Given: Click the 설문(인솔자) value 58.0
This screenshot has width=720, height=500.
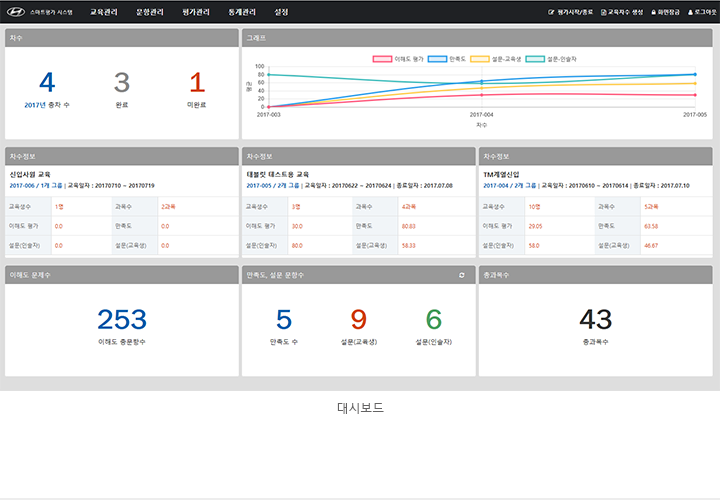Looking at the screenshot, I should (x=534, y=246).
